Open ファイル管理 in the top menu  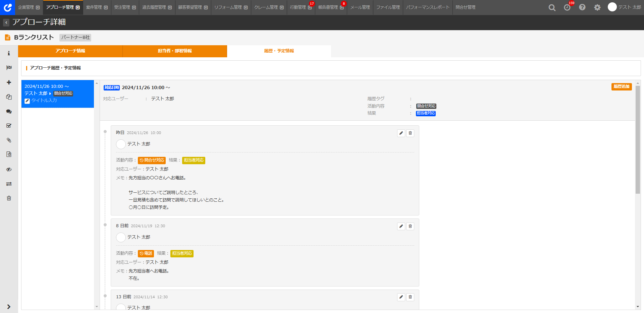coord(388,7)
